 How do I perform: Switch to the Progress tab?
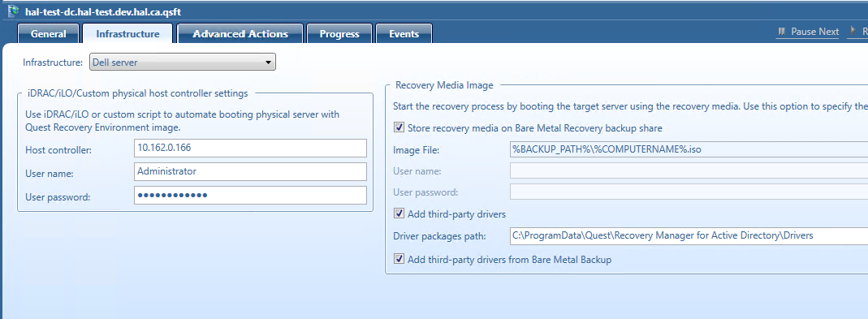339,34
